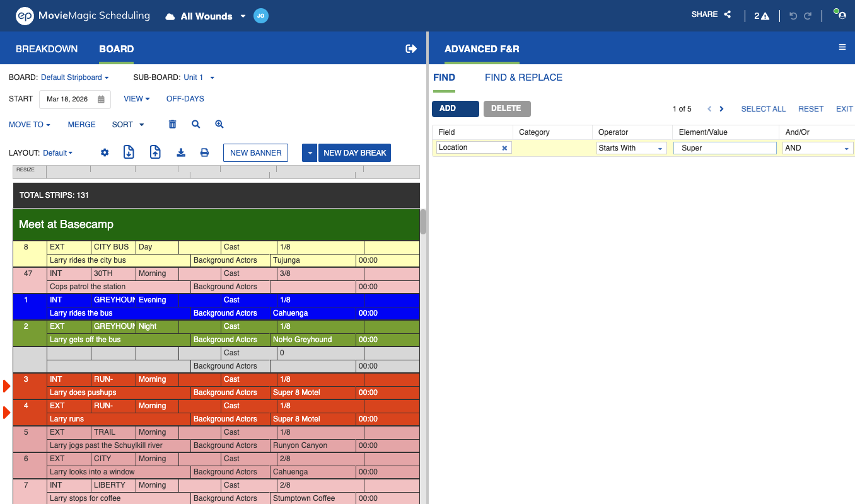855x504 pixels.
Task: Open the calendar icon in start date
Action: click(102, 100)
